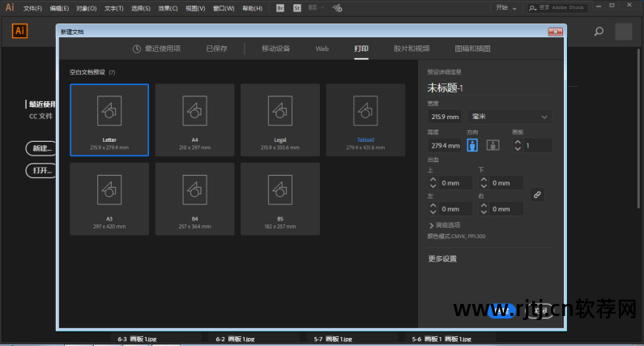Viewport: 644px width, 346px height.
Task: Select landscape orientation icon
Action: pos(493,145)
